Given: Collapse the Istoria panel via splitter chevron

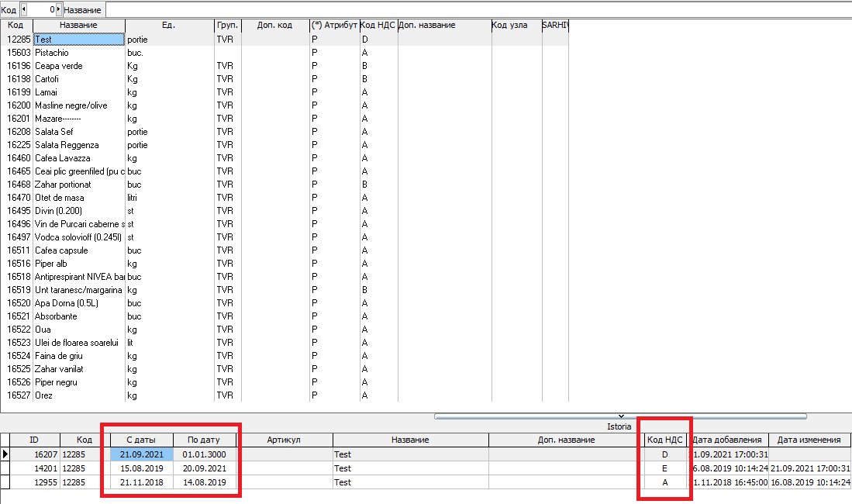Looking at the screenshot, I should 620,416.
